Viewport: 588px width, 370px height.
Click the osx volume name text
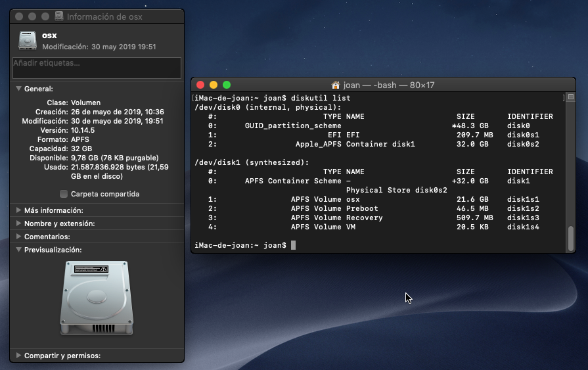coord(49,35)
